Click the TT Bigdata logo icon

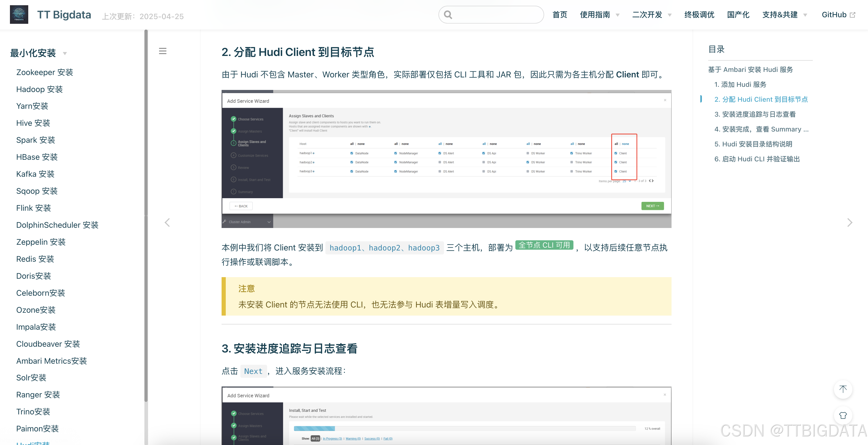pos(19,14)
